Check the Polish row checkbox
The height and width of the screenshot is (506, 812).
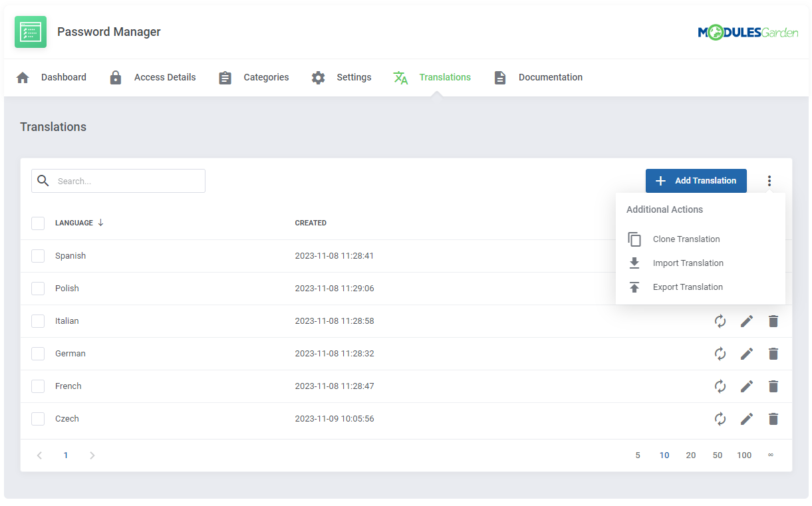pos(38,289)
